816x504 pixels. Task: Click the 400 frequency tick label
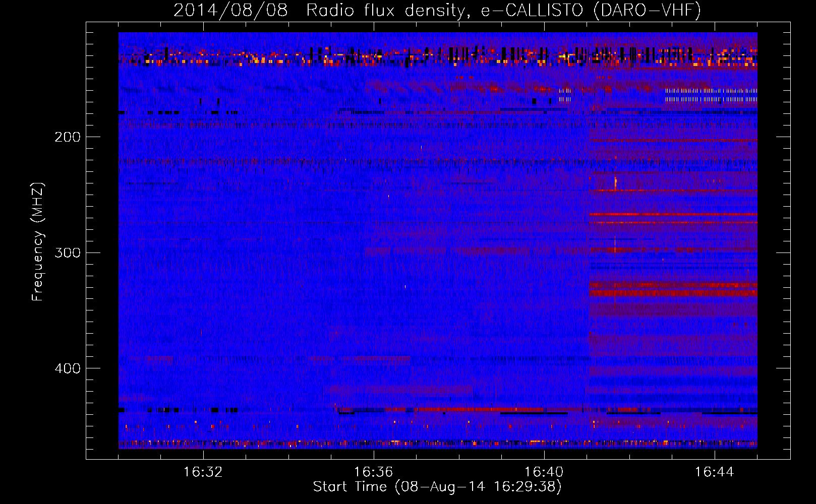(68, 368)
